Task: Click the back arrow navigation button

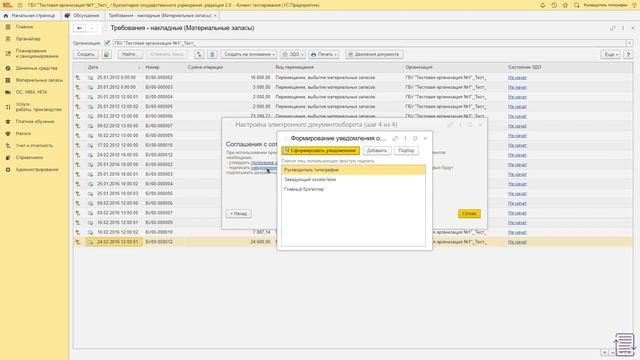Action: (x=80, y=28)
